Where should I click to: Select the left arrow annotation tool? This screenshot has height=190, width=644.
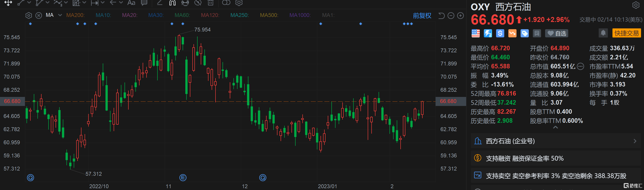point(113,3)
